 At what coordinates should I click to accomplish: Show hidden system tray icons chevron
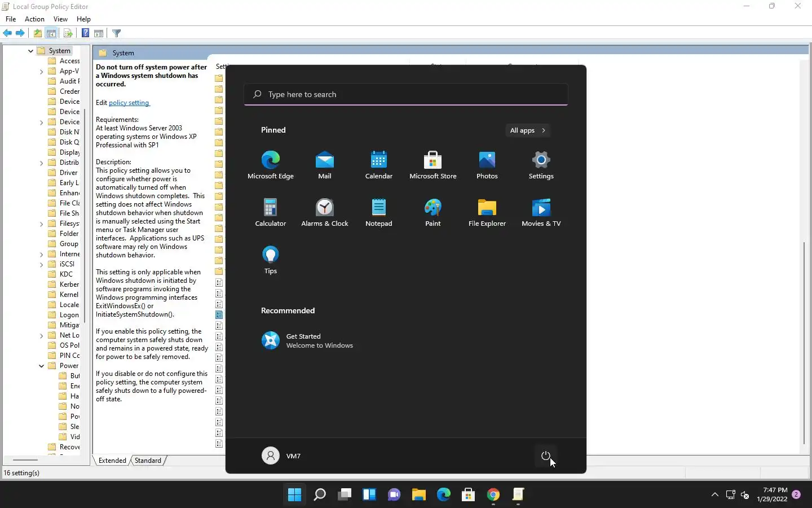(714, 494)
